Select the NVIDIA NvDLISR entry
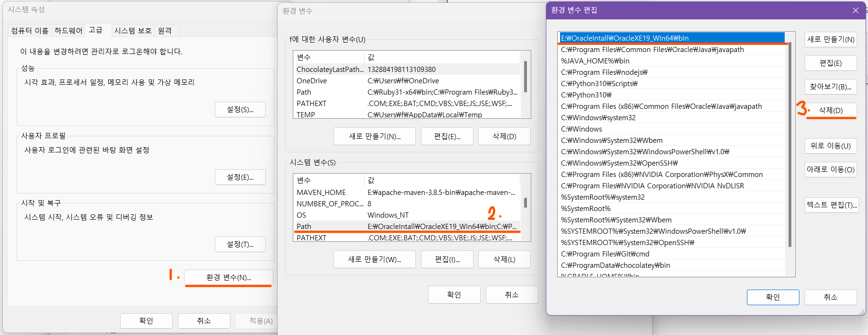This screenshot has height=335, width=868. pos(672,185)
